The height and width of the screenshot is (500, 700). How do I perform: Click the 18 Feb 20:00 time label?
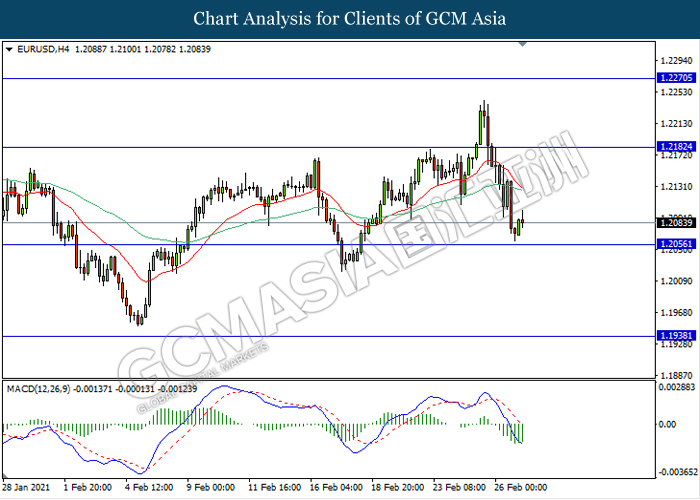tap(398, 487)
